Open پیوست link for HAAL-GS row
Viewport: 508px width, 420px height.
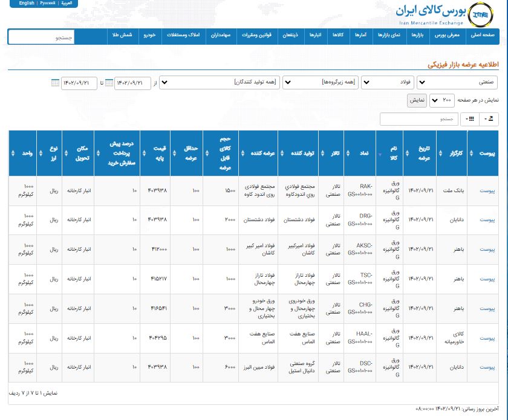click(x=487, y=338)
